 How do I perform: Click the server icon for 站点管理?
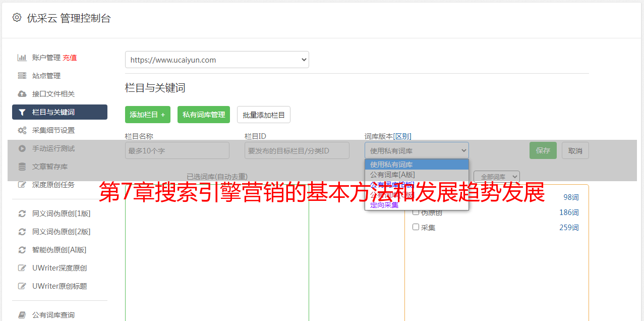22,76
